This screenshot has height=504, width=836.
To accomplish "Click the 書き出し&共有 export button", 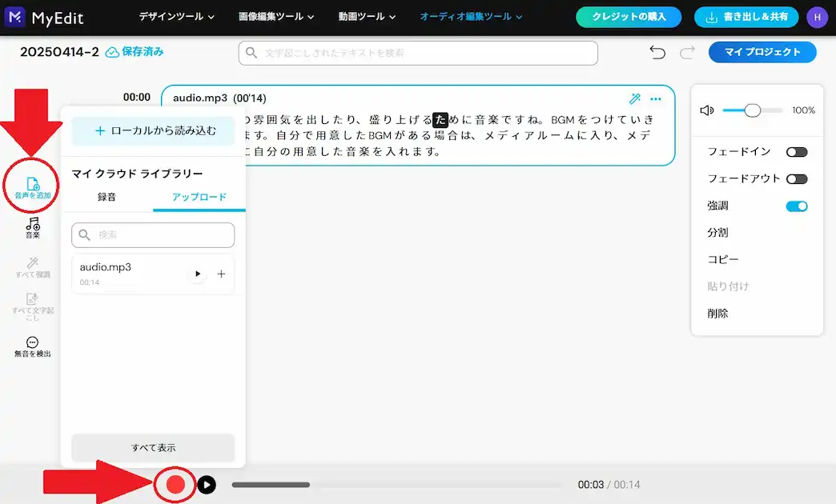I will coord(746,16).
